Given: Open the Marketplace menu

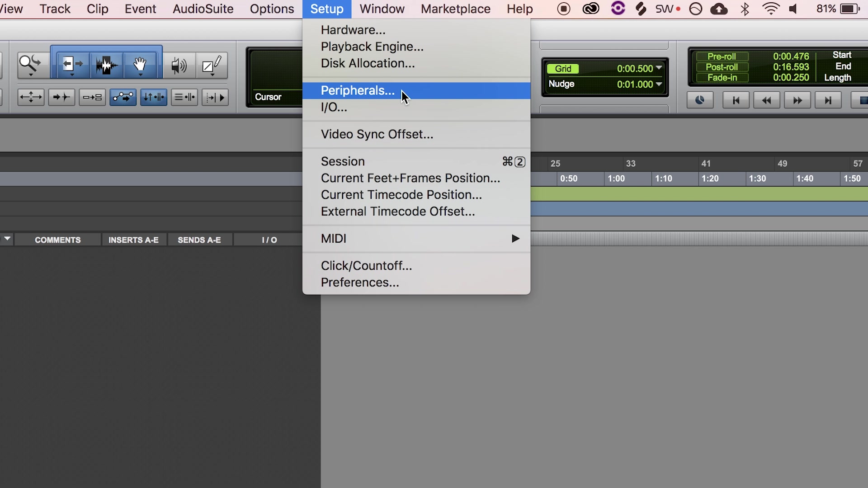Looking at the screenshot, I should pyautogui.click(x=455, y=9).
